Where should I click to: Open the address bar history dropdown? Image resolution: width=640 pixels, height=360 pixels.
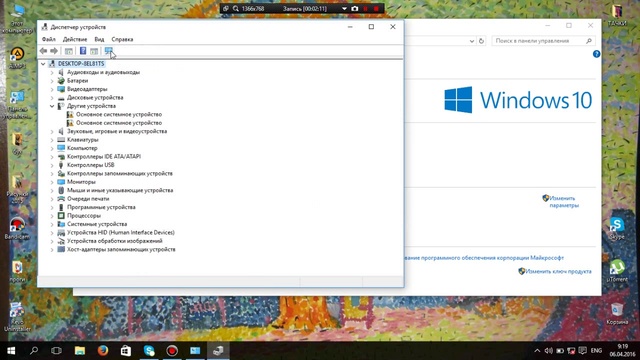(x=472, y=41)
